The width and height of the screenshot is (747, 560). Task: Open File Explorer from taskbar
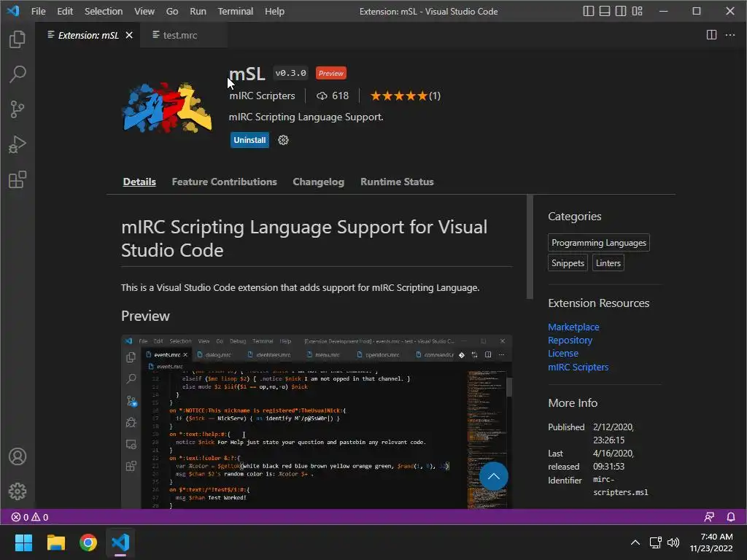pyautogui.click(x=55, y=542)
